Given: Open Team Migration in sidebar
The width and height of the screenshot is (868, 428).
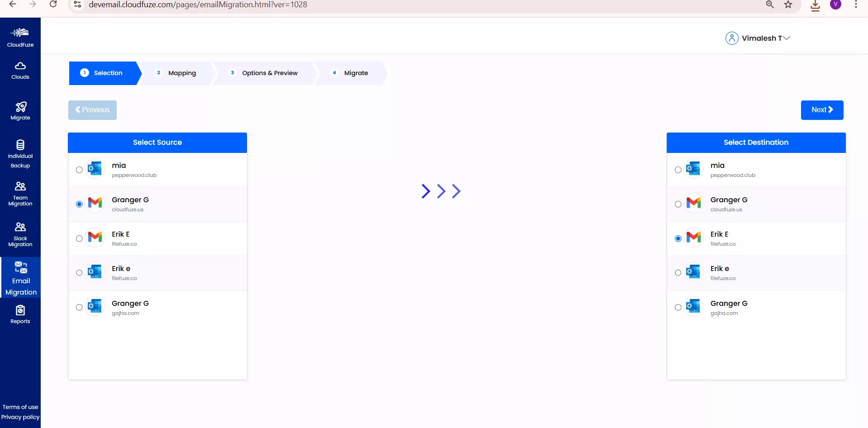Looking at the screenshot, I should [x=20, y=194].
